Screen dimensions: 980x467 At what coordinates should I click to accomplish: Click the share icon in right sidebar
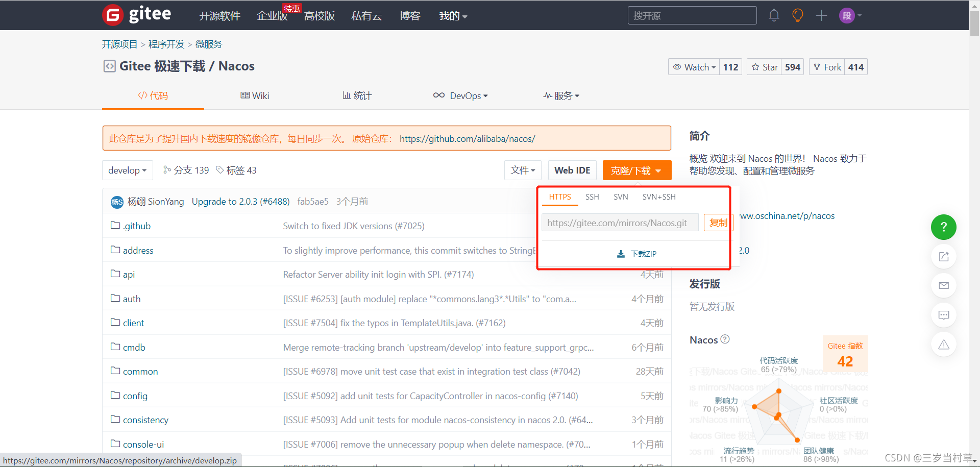click(944, 256)
